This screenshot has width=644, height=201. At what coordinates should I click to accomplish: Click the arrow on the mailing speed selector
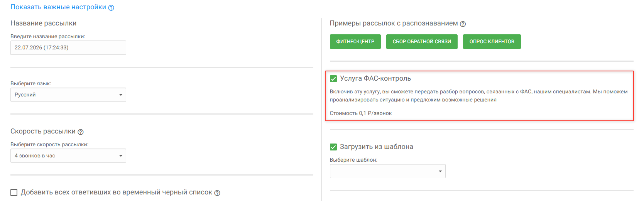[121, 156]
